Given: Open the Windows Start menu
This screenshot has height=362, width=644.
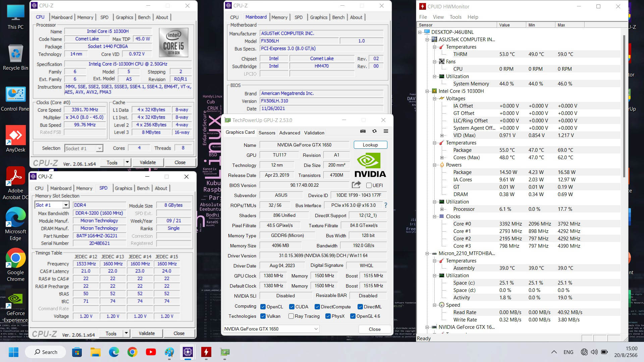Looking at the screenshot, I should tap(13, 352).
